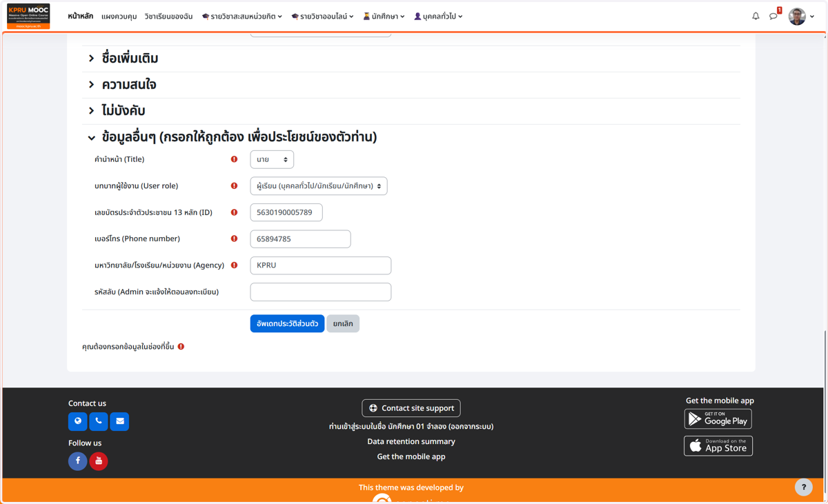Open the รายวิชาออนไลน์ menu
828x504 pixels.
(x=322, y=16)
